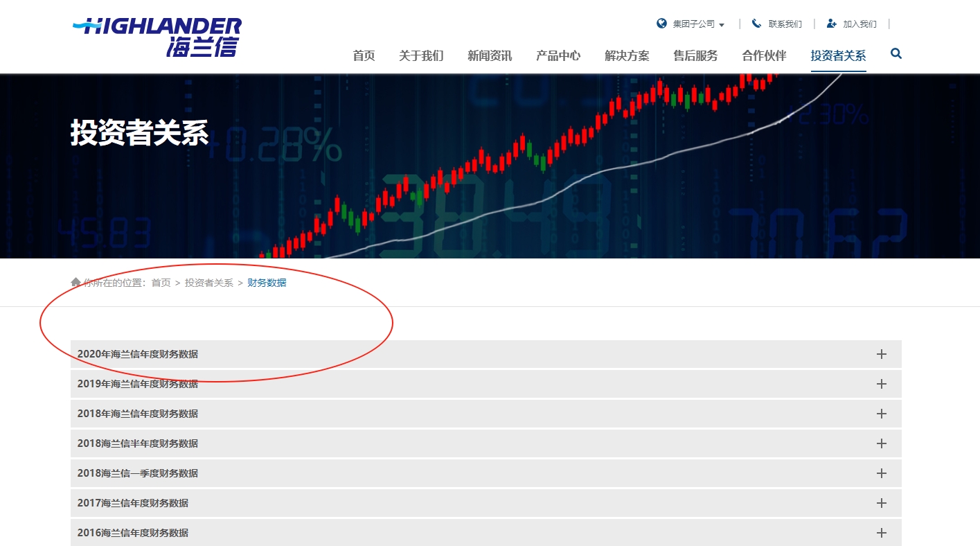
Task: Open the 加入我们 link
Action: pyautogui.click(x=859, y=24)
